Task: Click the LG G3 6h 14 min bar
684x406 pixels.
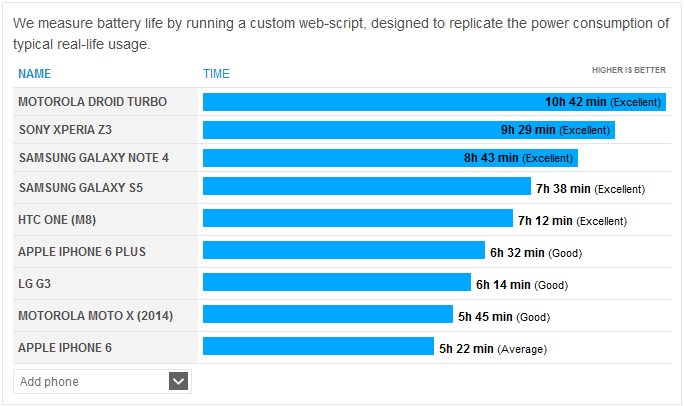Action: coord(336,282)
